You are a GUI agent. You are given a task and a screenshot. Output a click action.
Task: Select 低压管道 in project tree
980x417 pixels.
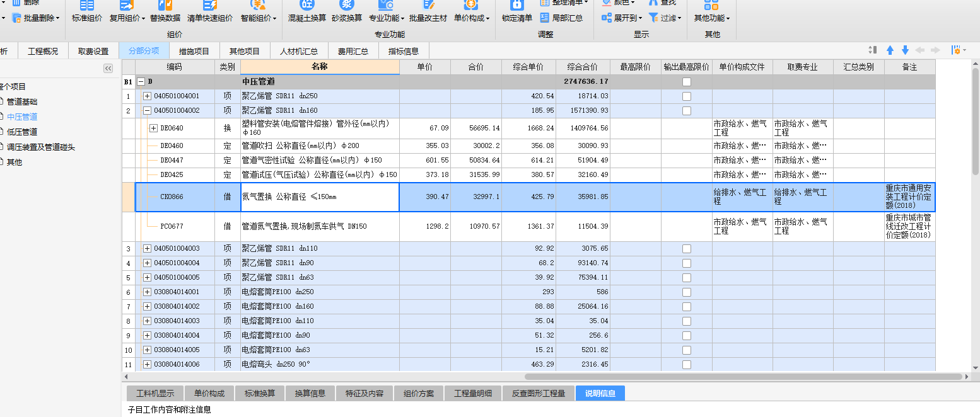22,132
